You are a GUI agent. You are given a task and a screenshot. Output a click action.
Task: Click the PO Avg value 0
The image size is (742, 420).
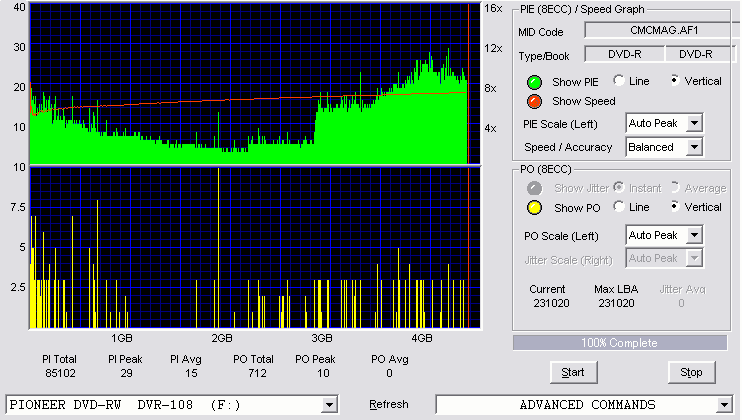pos(389,373)
